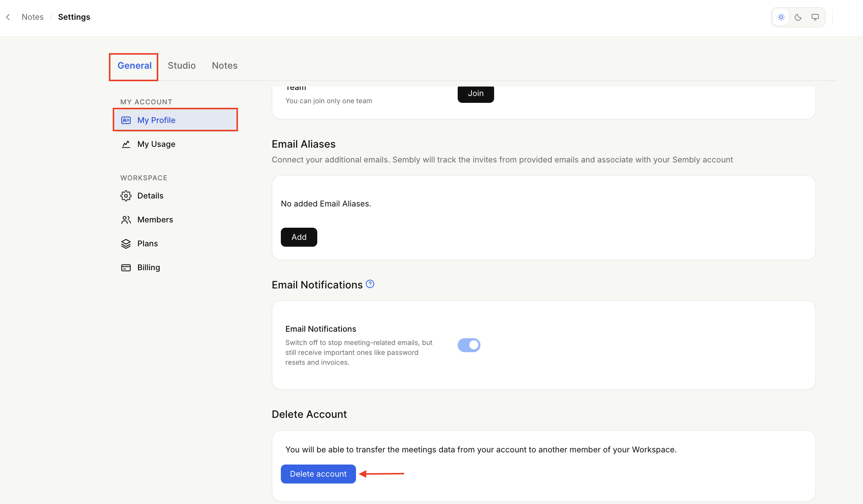Click the Plans layers icon
The image size is (863, 504).
point(126,244)
